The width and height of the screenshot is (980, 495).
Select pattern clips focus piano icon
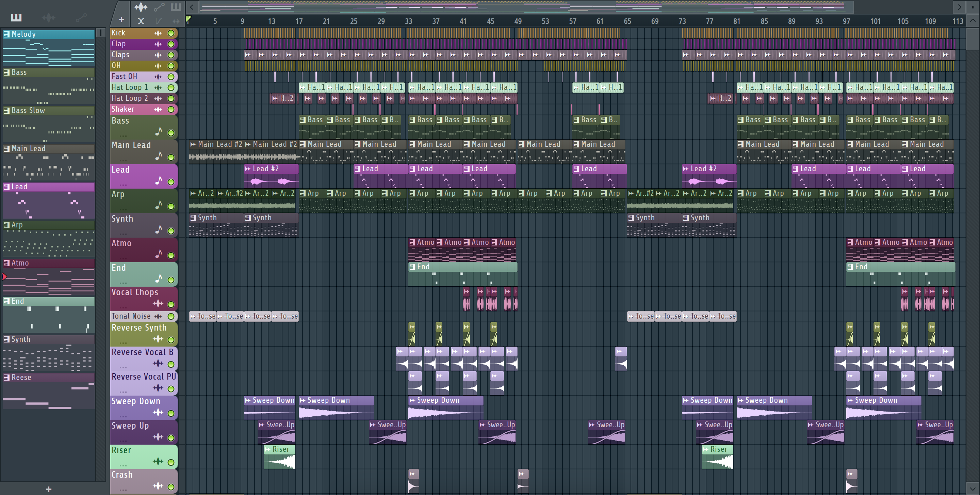(x=176, y=6)
